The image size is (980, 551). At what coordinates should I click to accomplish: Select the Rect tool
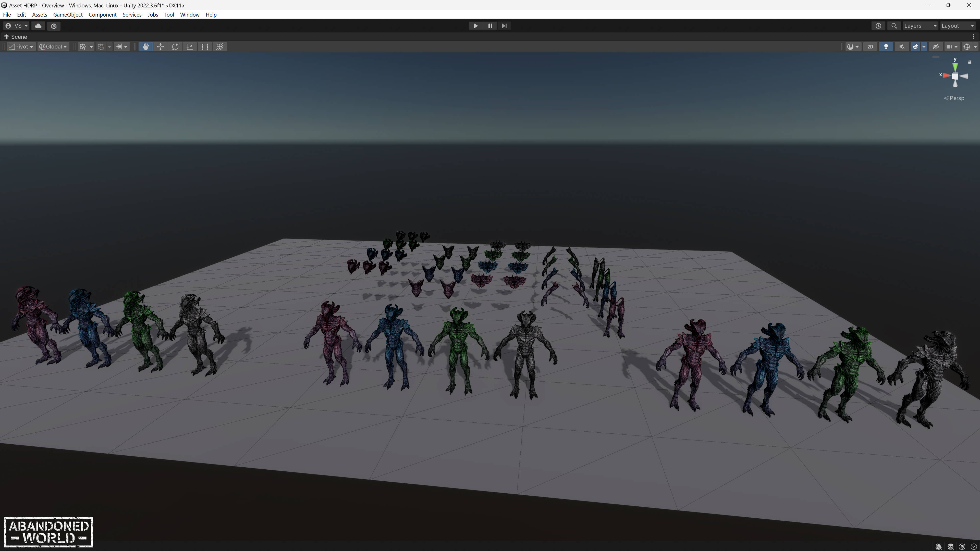point(205,46)
